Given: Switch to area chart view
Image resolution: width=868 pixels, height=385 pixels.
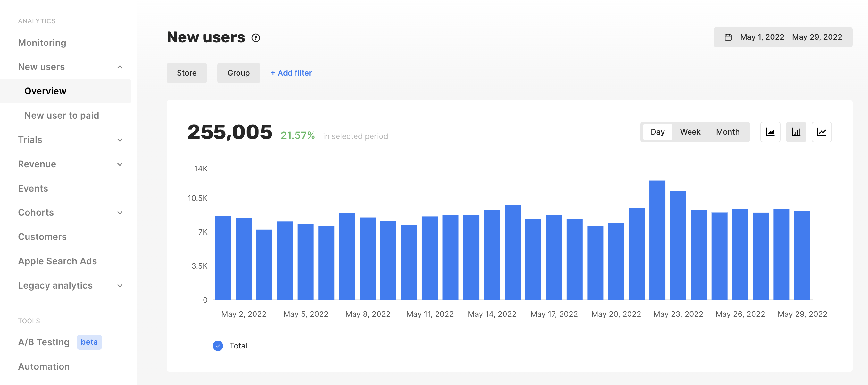Looking at the screenshot, I should click(x=770, y=132).
